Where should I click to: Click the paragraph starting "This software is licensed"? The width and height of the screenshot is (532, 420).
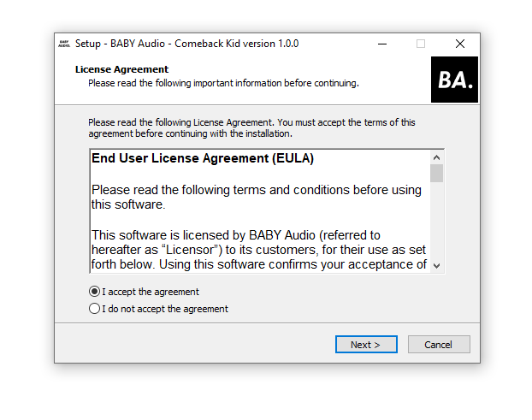pyautogui.click(x=258, y=249)
